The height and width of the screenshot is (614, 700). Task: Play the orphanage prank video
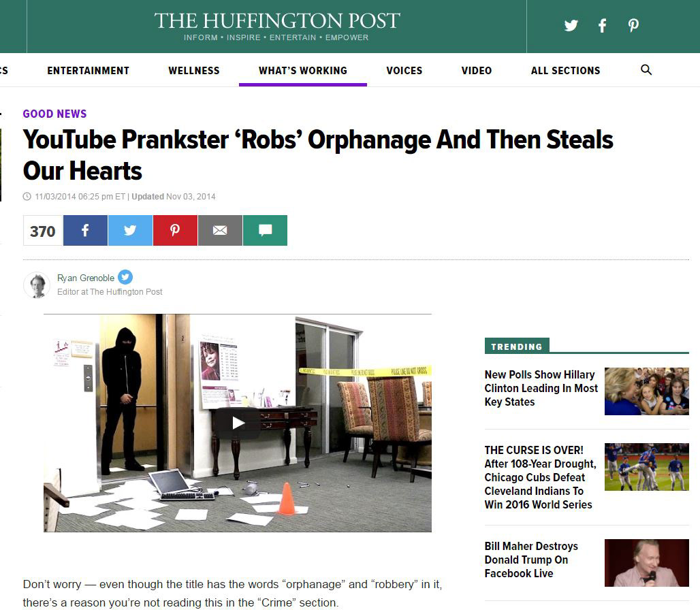pos(238,423)
